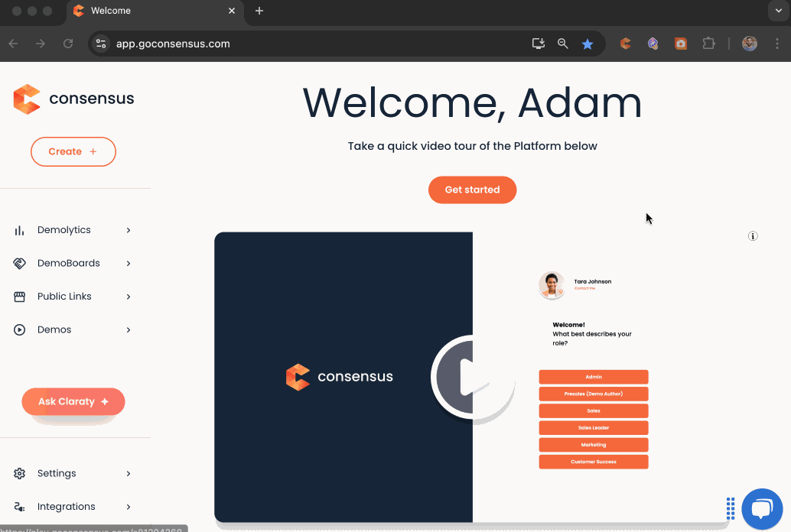Open the purple browser extension icon
The width and height of the screenshot is (791, 532).
point(653,44)
